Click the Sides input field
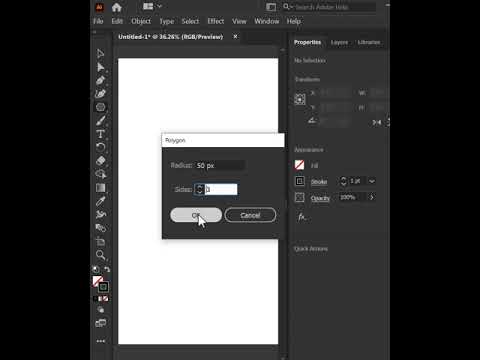The width and height of the screenshot is (480, 360). 221,189
